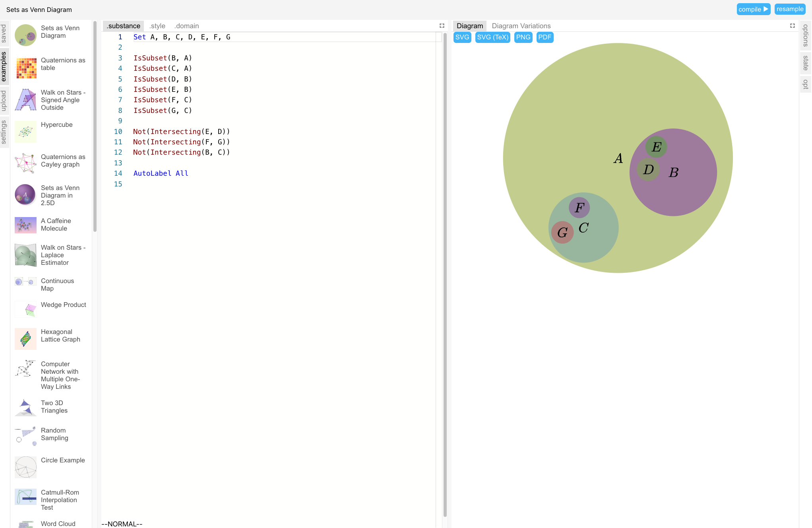Screen dimensions: 812x528
Task: Load the "A Caffeine Molecule" example
Action: (x=56, y=225)
